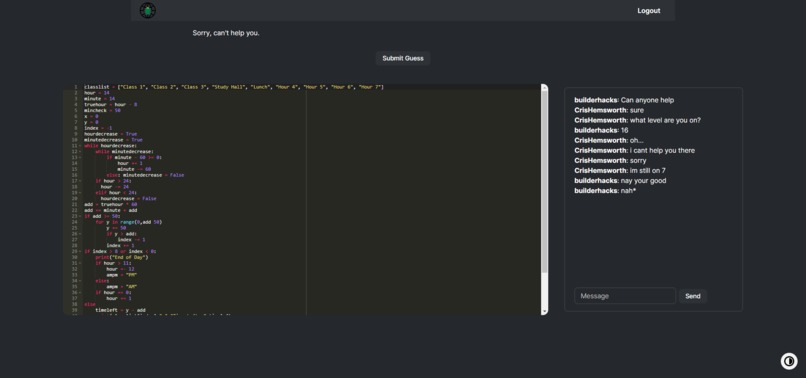Click the 'Sorry, can't help you.' message

click(226, 33)
